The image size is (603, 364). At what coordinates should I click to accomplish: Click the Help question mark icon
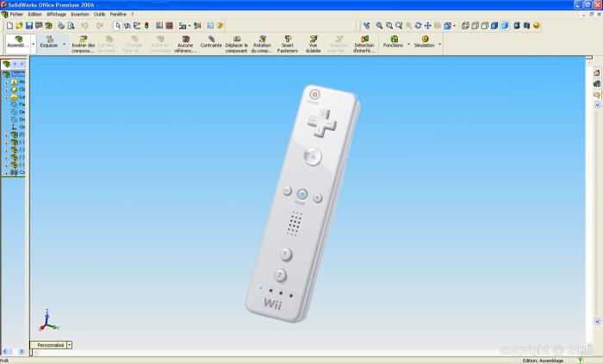coord(220,26)
